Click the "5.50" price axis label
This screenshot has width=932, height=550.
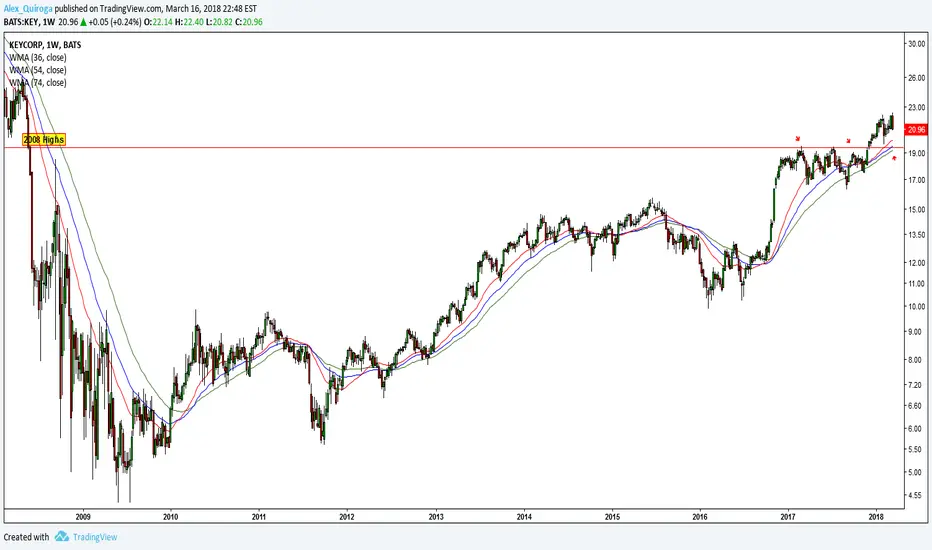[915, 450]
